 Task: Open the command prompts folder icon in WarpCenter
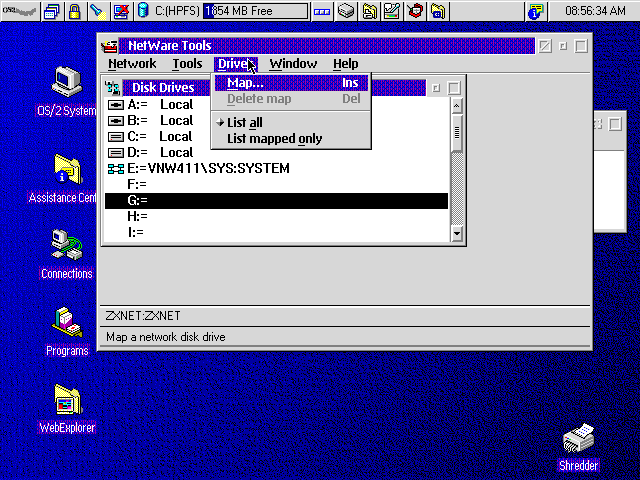(x=438, y=11)
